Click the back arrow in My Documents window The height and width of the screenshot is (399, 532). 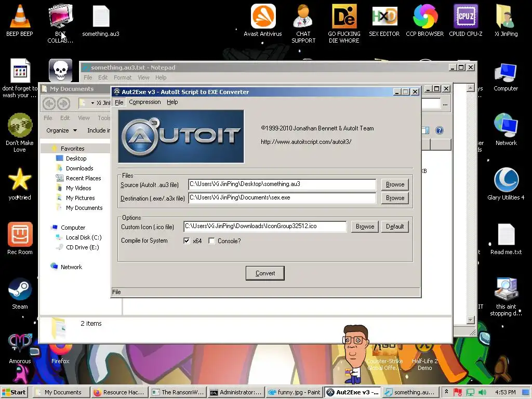point(49,103)
